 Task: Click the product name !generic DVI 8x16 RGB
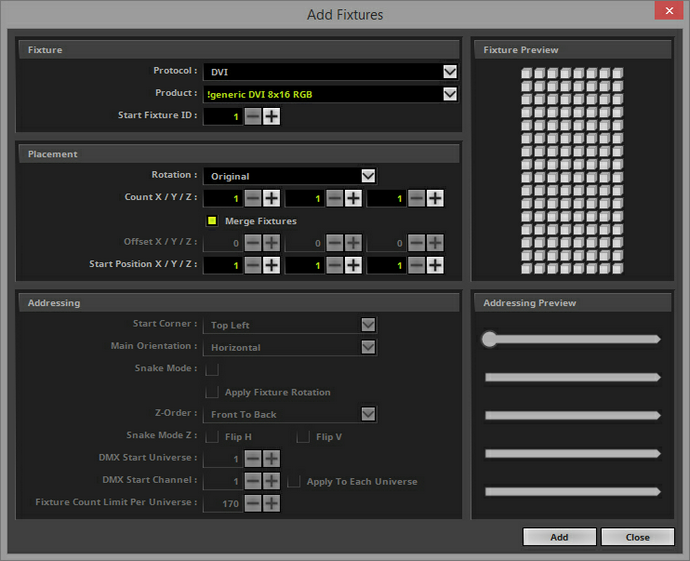point(260,94)
